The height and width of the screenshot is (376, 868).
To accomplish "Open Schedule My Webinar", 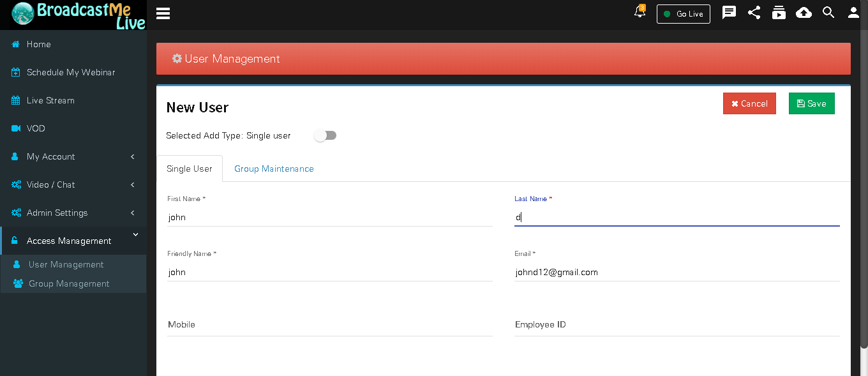I will [x=73, y=72].
